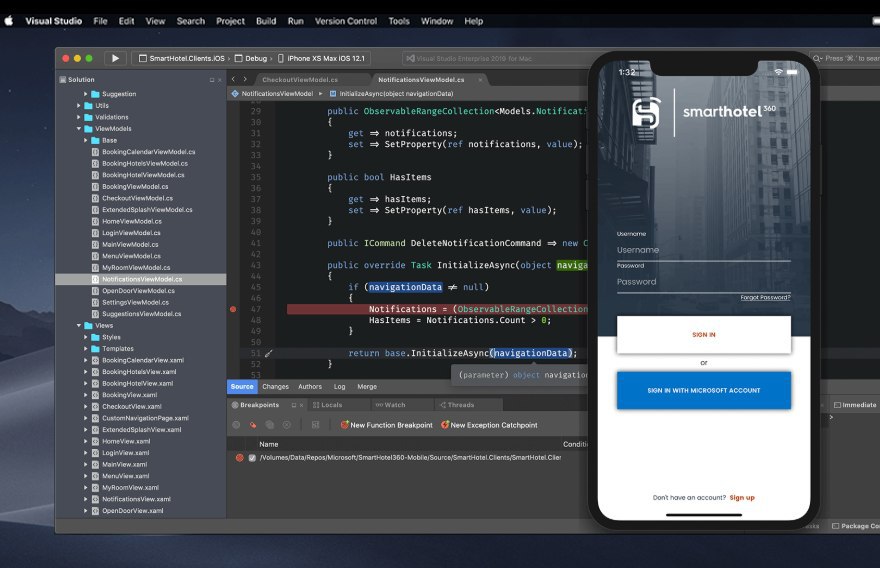Screen dimensions: 880x568
Task: Expand the Suggestion folder
Action: (x=85, y=94)
